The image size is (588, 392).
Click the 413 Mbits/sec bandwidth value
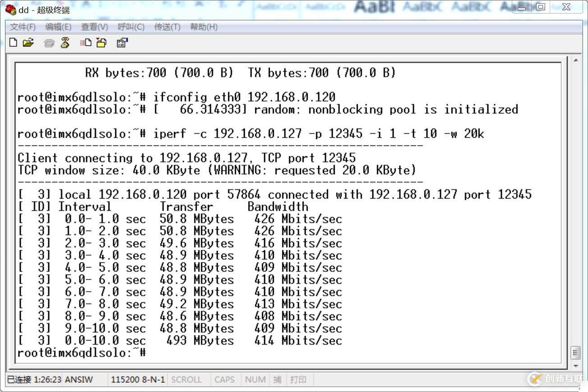tap(298, 304)
